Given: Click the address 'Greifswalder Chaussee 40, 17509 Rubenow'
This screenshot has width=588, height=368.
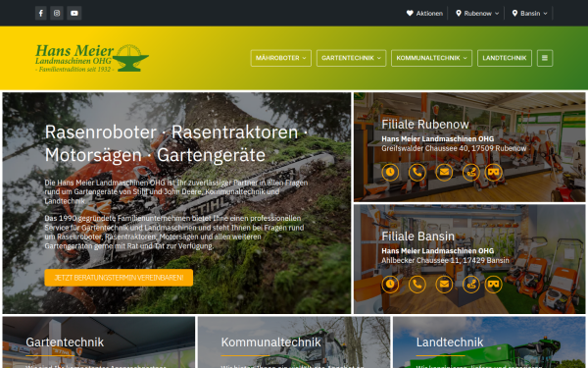Looking at the screenshot, I should (454, 149).
